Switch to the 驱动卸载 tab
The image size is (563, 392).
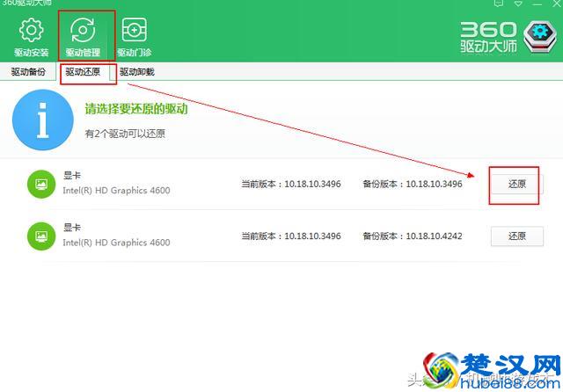click(137, 72)
